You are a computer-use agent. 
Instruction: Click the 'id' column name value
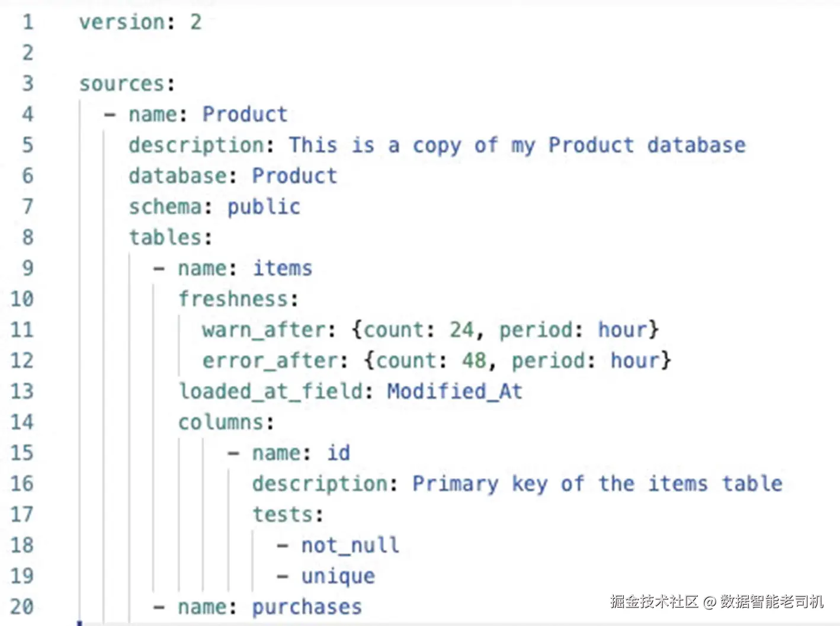click(339, 453)
